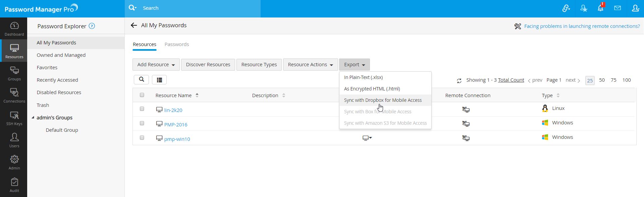Open the mail envelope icon

click(x=618, y=8)
